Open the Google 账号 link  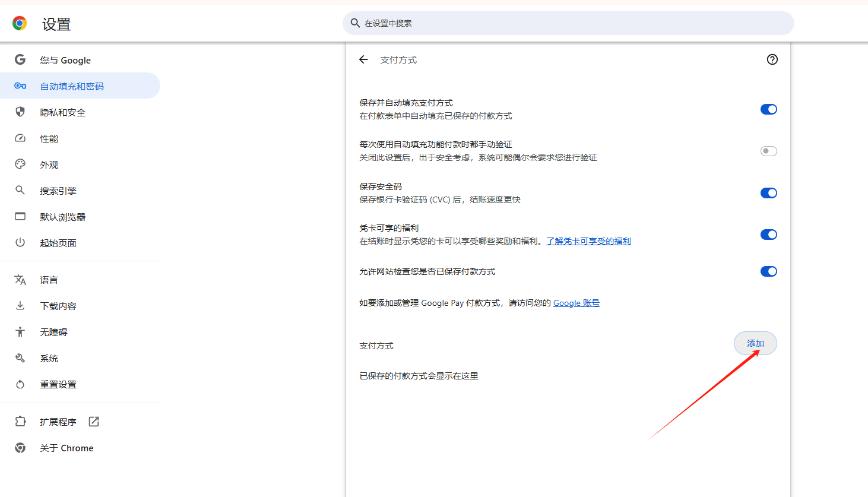pyautogui.click(x=576, y=303)
